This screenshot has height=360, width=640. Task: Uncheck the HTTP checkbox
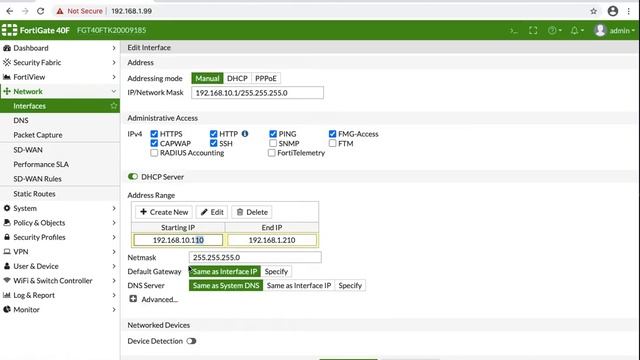[x=213, y=134]
